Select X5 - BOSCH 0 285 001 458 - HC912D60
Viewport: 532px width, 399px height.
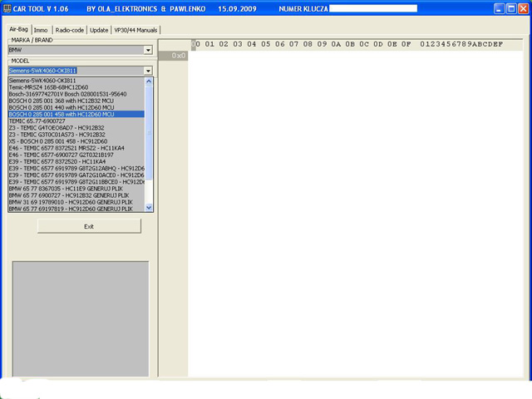click(76, 141)
